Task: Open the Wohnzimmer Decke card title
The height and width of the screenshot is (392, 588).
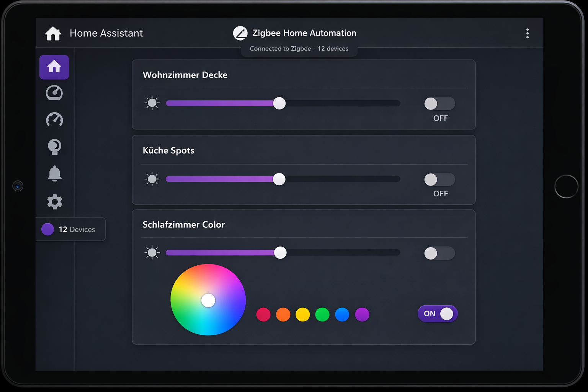Action: [x=185, y=75]
